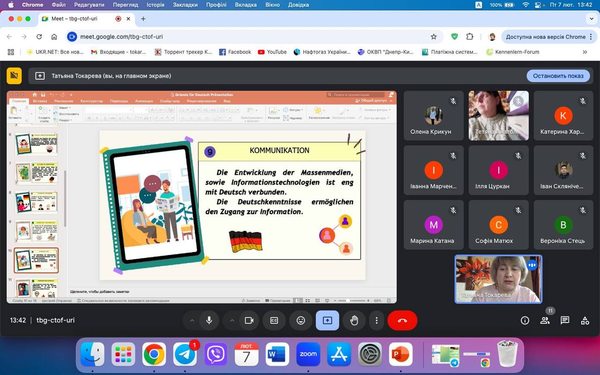Click the present screen button

tap(327, 320)
